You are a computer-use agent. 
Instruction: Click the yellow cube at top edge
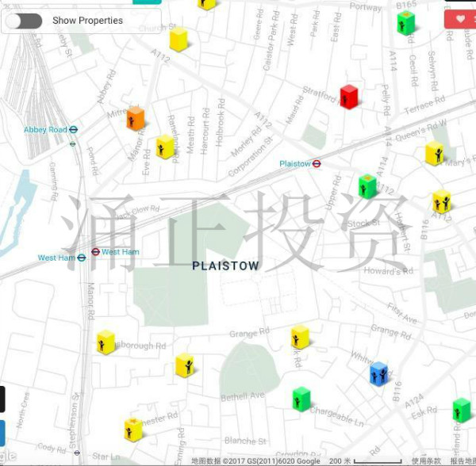(x=207, y=4)
